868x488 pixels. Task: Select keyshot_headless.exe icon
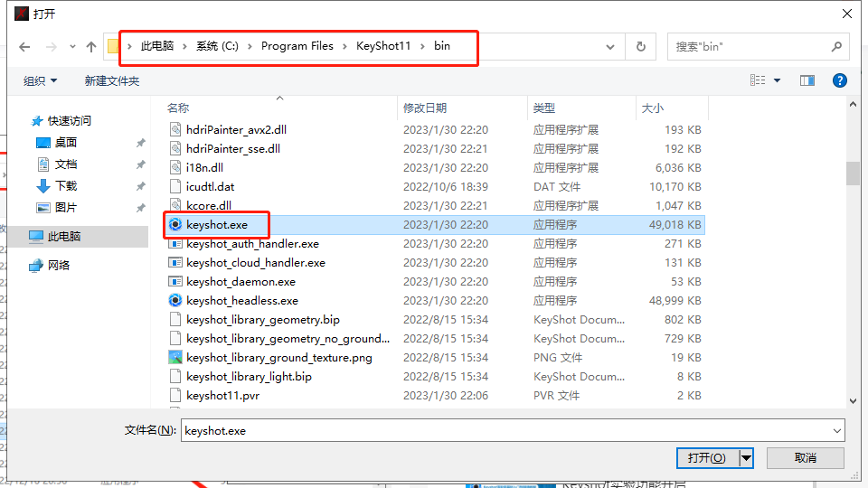175,300
